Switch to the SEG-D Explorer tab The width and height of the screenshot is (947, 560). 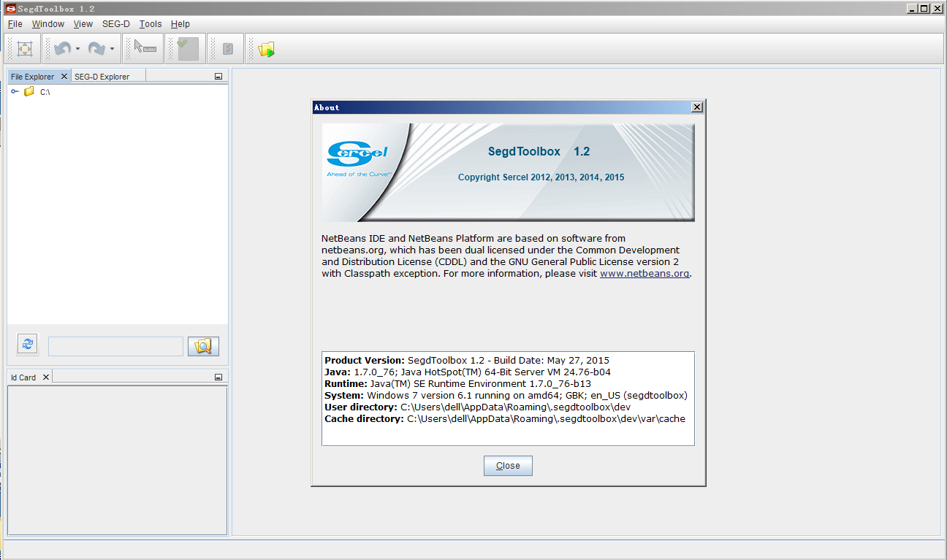pos(102,77)
